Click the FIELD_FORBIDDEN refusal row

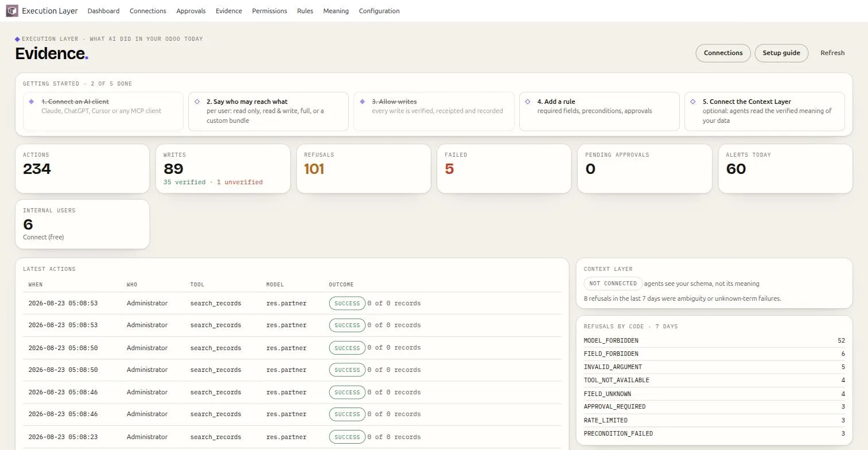(x=714, y=354)
